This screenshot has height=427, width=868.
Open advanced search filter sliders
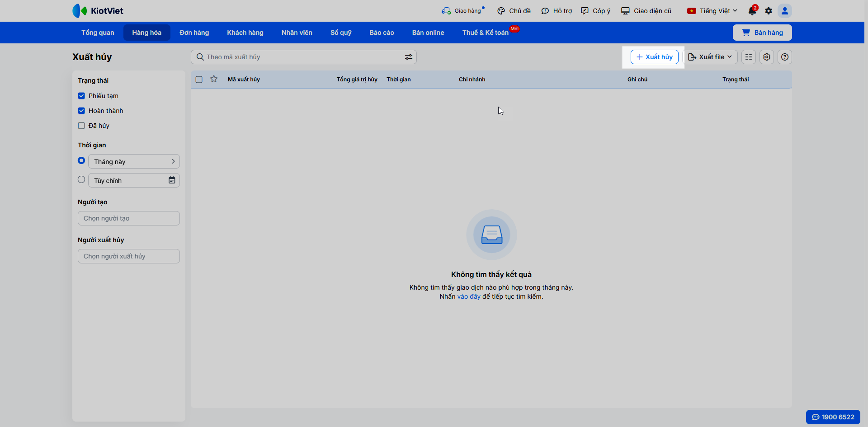(409, 57)
